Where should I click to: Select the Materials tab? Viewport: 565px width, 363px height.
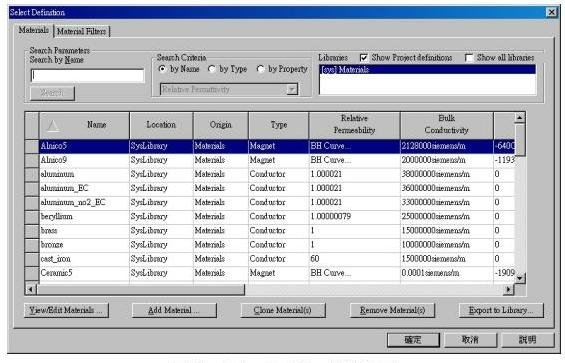click(x=34, y=30)
